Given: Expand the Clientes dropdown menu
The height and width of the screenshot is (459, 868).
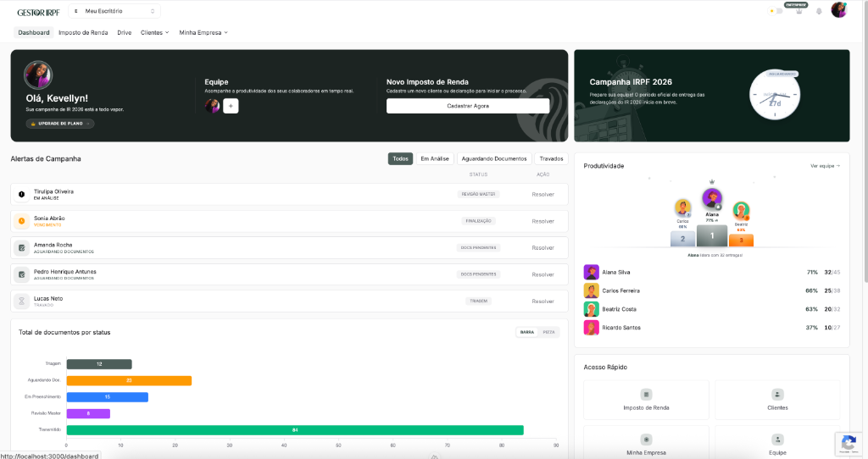Looking at the screenshot, I should 155,33.
